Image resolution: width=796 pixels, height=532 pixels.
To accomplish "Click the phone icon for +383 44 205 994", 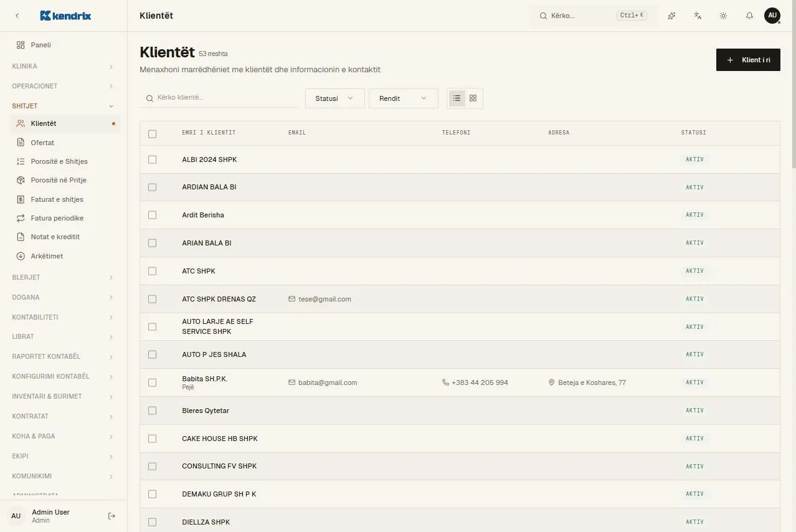I will click(x=445, y=382).
